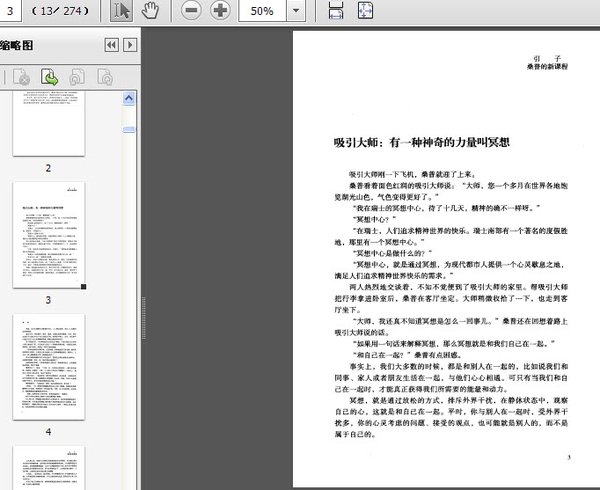Click the thumbnail scrollbar up arrow
The height and width of the screenshot is (490, 600).
129,99
